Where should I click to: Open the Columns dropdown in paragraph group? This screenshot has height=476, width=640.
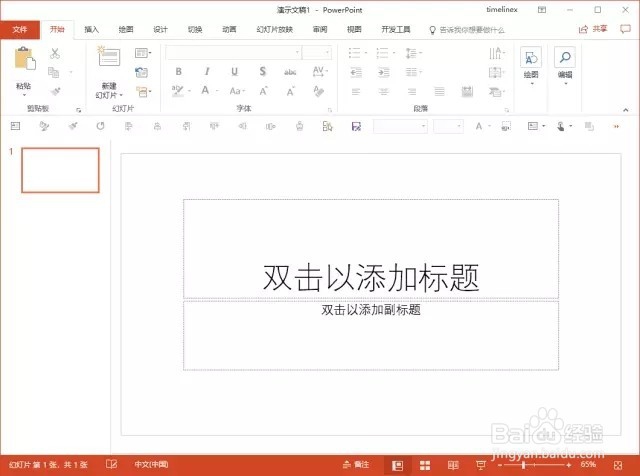coord(413,72)
